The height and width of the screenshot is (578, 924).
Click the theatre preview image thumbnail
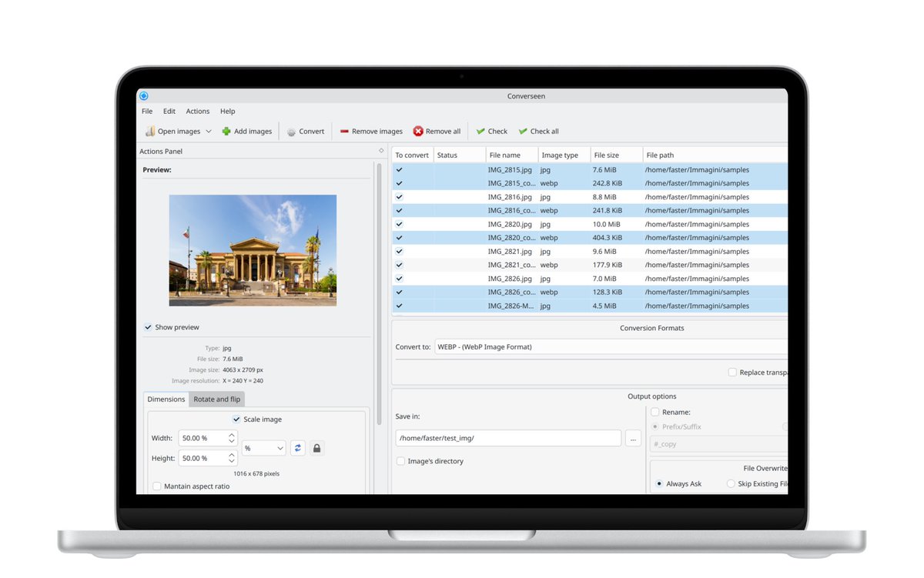pyautogui.click(x=253, y=250)
